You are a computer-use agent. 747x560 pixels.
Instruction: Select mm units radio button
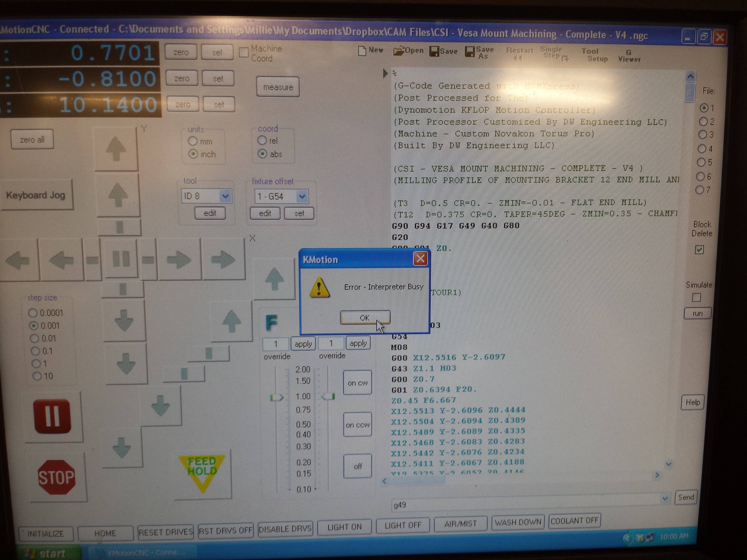[x=193, y=141]
